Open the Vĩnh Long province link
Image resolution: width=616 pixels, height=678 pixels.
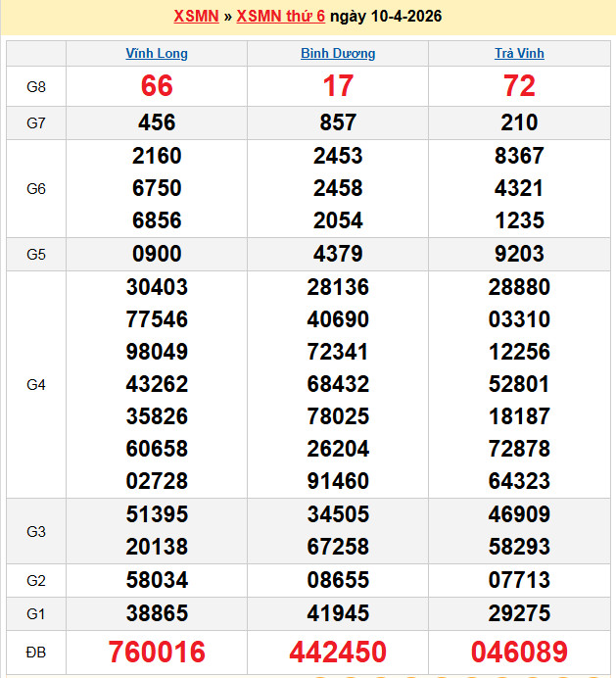click(157, 54)
